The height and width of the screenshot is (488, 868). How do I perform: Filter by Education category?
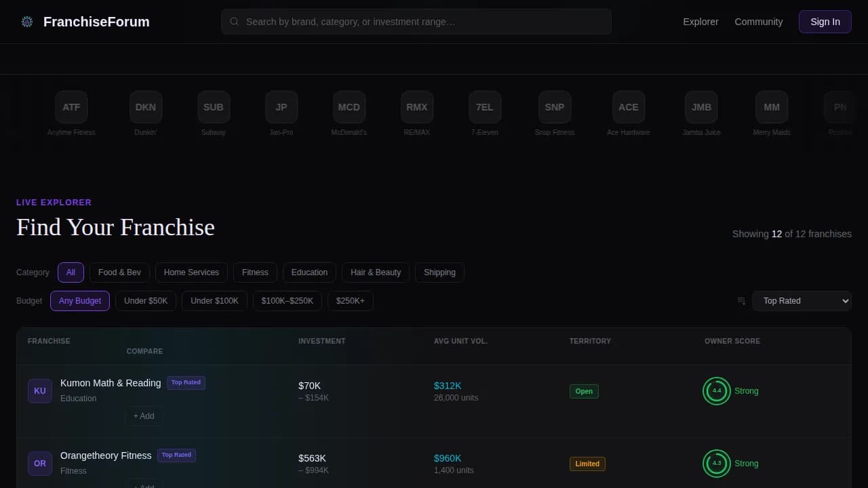[309, 272]
